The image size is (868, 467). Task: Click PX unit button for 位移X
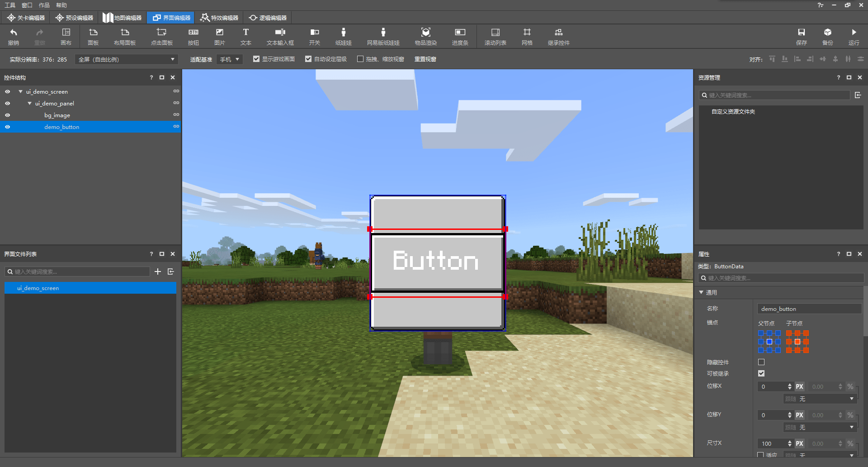click(x=799, y=386)
